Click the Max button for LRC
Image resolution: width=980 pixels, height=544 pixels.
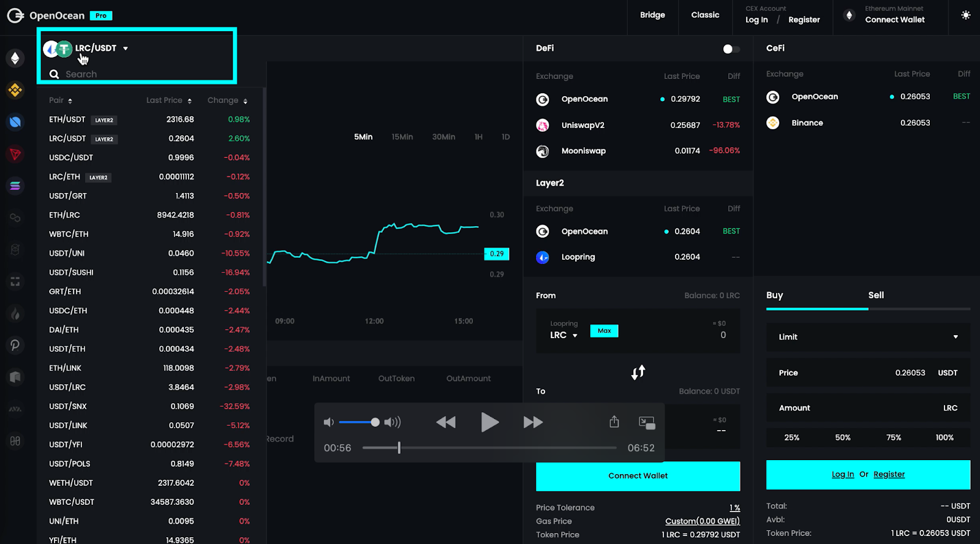click(604, 331)
